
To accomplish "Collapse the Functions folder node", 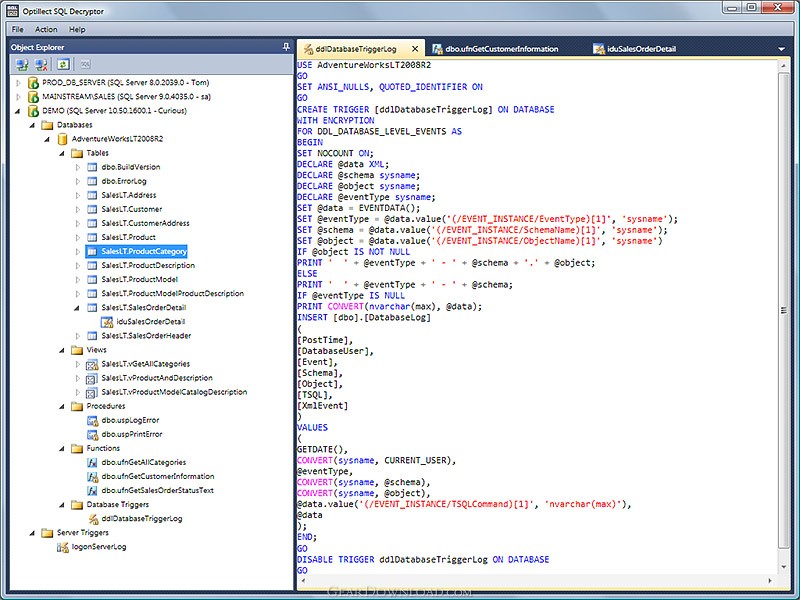I will [x=62, y=449].
